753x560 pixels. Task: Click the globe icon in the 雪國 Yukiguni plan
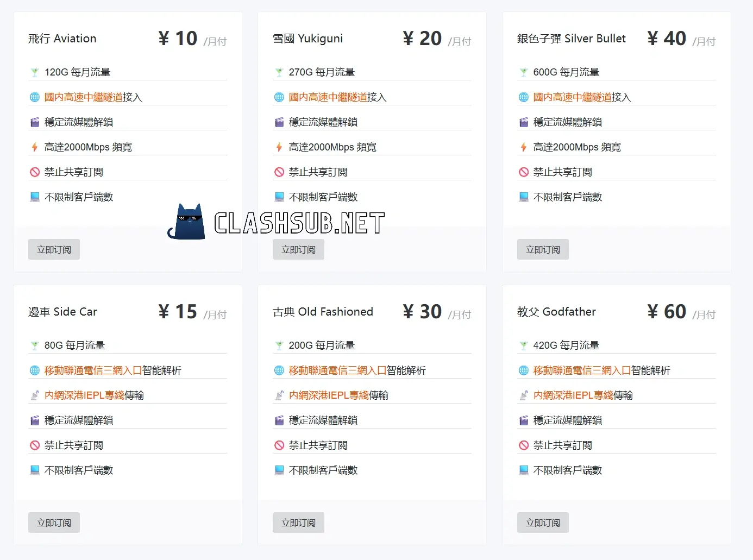tap(279, 97)
